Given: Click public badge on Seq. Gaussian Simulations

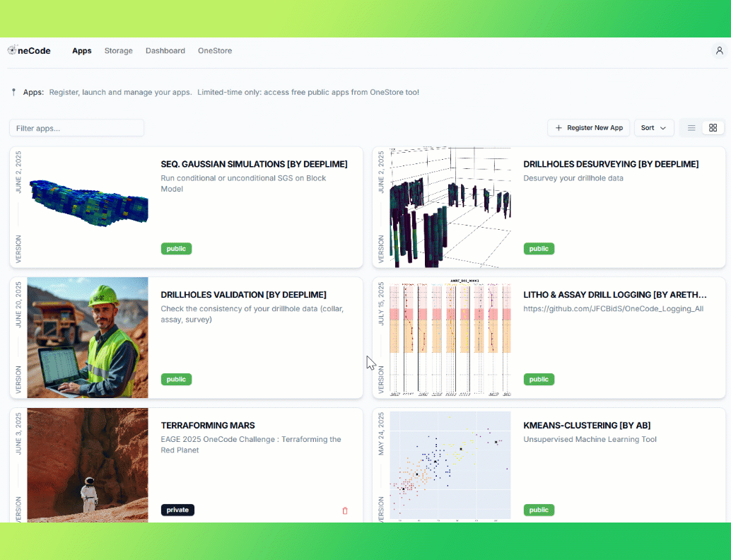Looking at the screenshot, I should tap(176, 248).
